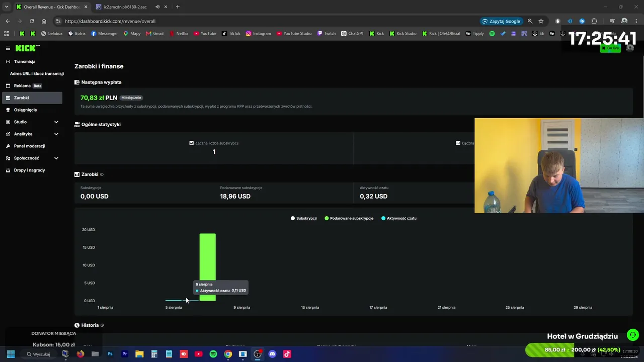Open Calculator from the taskbar

154,354
